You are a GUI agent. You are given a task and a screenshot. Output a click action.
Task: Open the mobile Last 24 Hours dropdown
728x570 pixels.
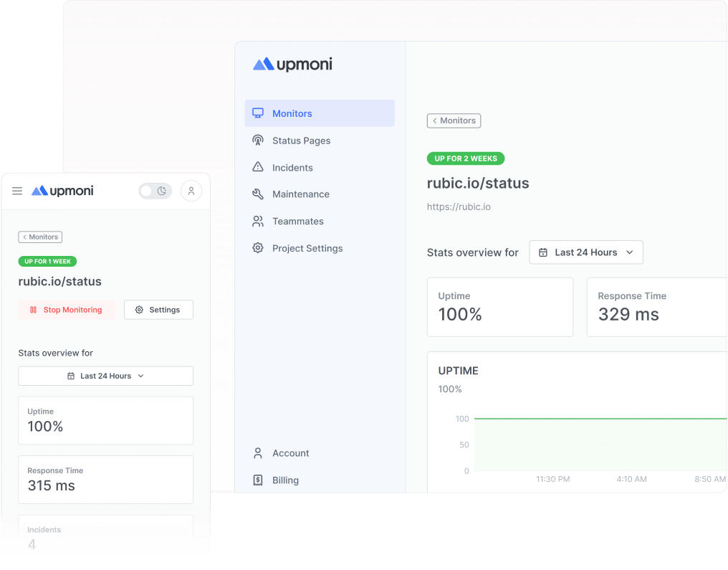click(105, 376)
